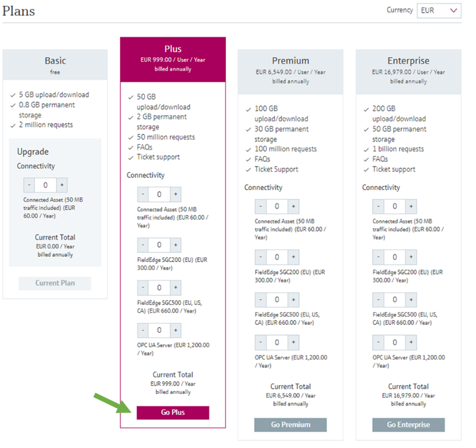Open the Currency dropdown
476x448 pixels.
[x=438, y=11]
